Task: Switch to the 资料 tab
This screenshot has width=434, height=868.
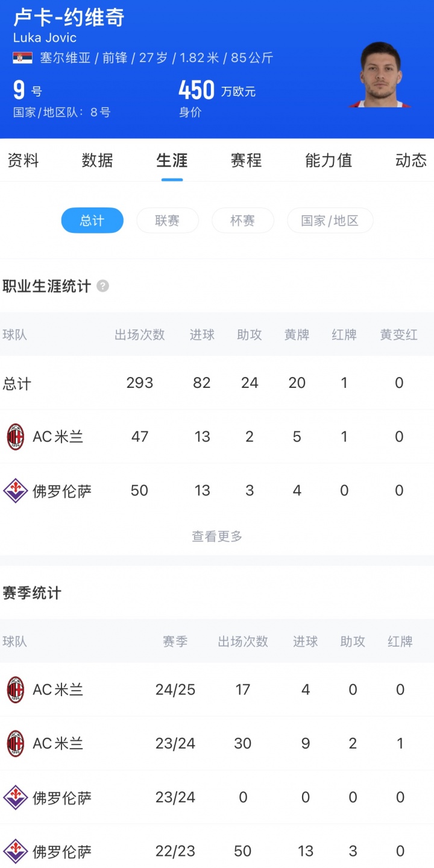Action: pyautogui.click(x=23, y=160)
